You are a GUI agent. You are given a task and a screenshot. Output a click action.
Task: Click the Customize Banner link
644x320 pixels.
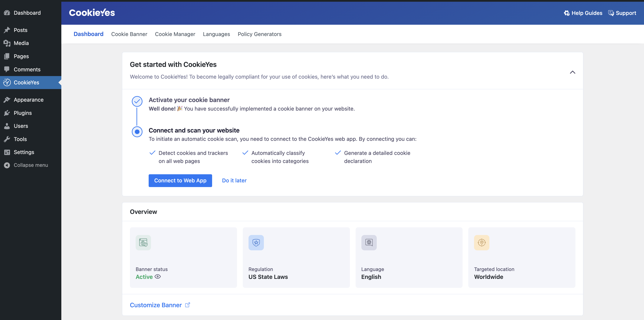160,305
